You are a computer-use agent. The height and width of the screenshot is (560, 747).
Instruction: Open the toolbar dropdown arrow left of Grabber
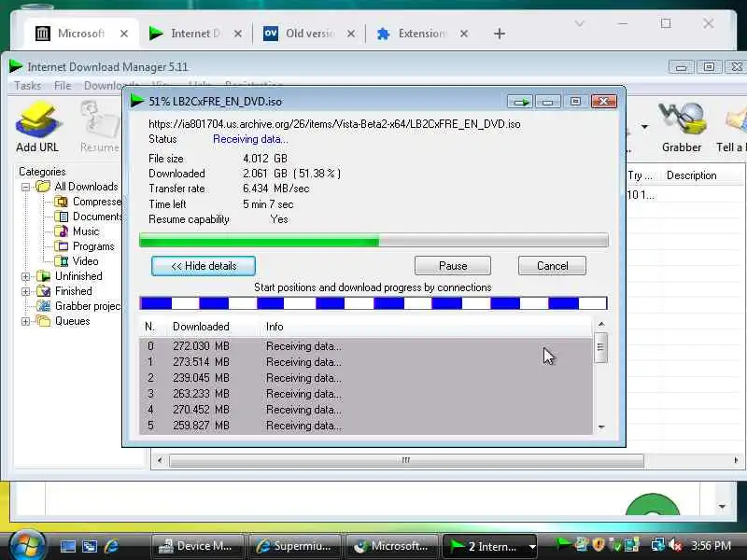644,127
